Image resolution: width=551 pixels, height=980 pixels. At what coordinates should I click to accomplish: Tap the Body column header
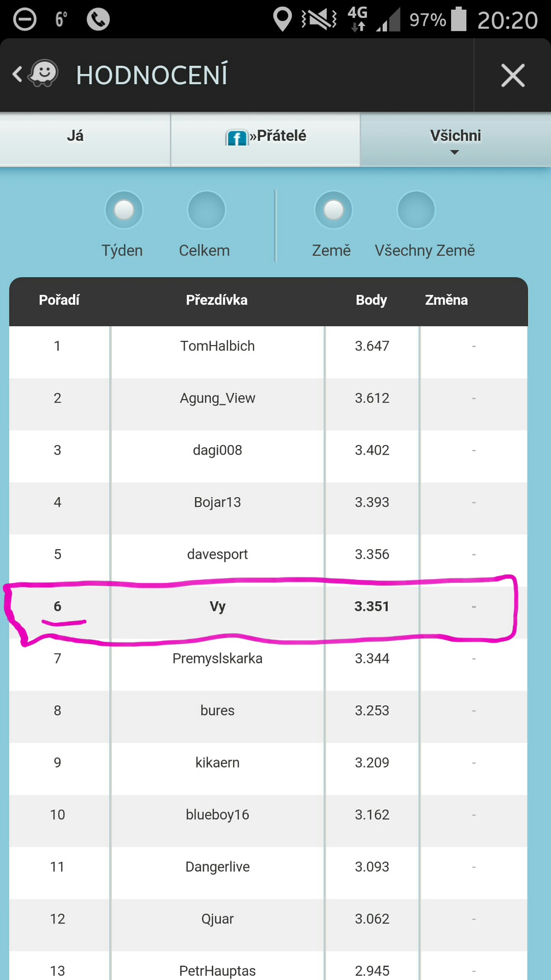point(371,300)
